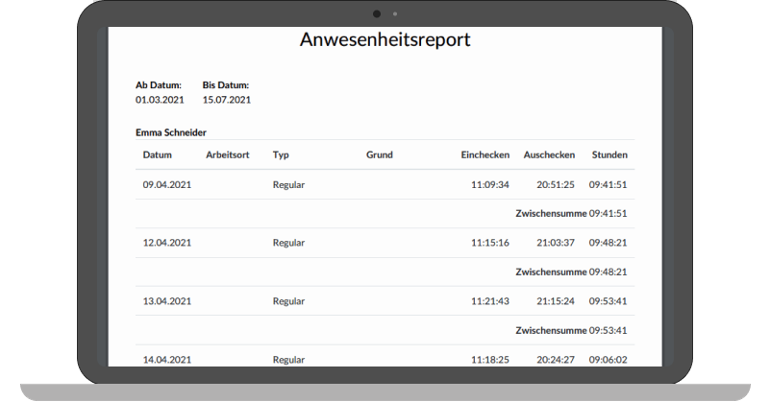This screenshot has height=402, width=770.
Task: Click hours value 09:06:02
Action: [x=608, y=360]
